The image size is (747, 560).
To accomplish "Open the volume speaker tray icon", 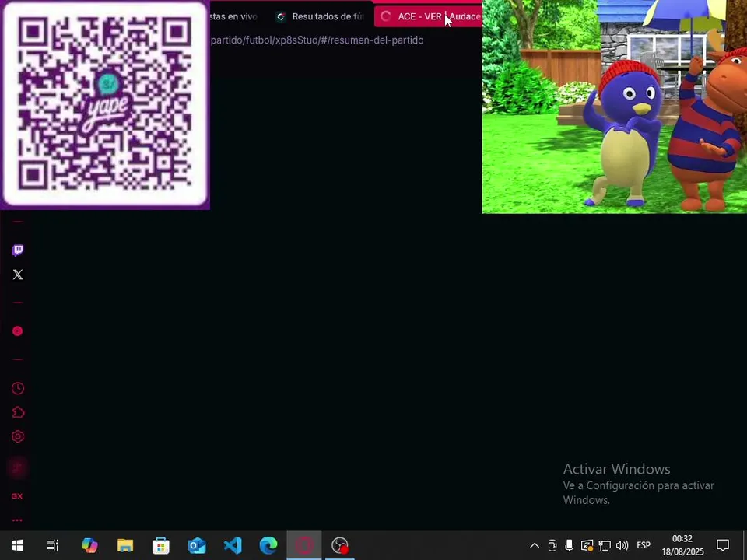I will click(x=622, y=545).
